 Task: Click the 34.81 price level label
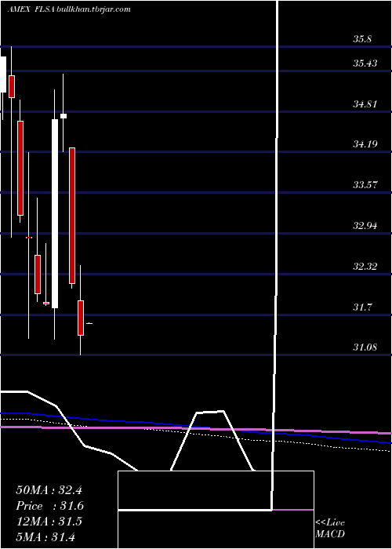365,104
